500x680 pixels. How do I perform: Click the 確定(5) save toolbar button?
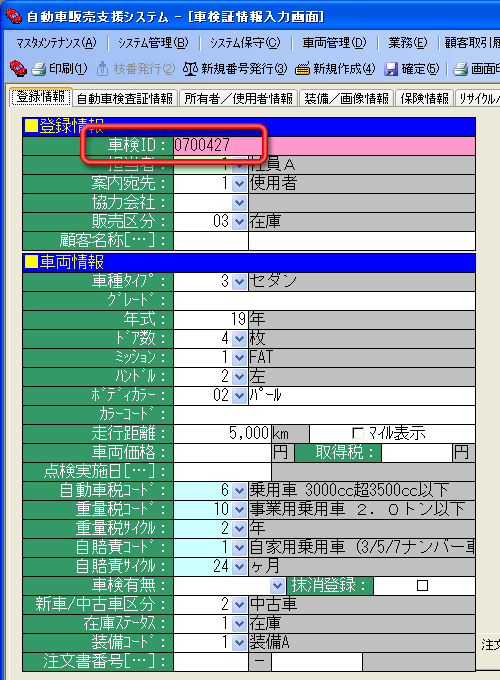point(412,69)
